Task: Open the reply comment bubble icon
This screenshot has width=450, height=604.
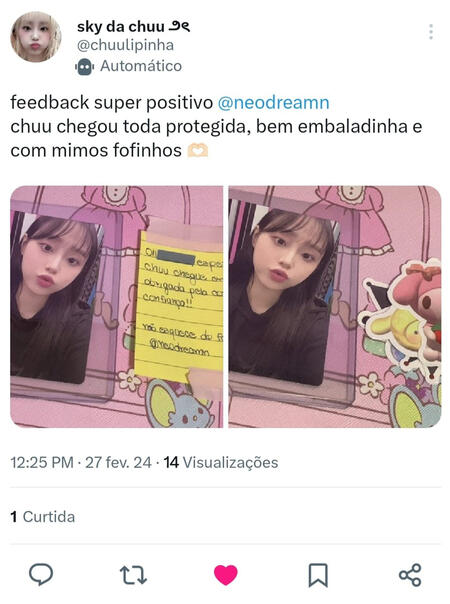Action: 41,574
